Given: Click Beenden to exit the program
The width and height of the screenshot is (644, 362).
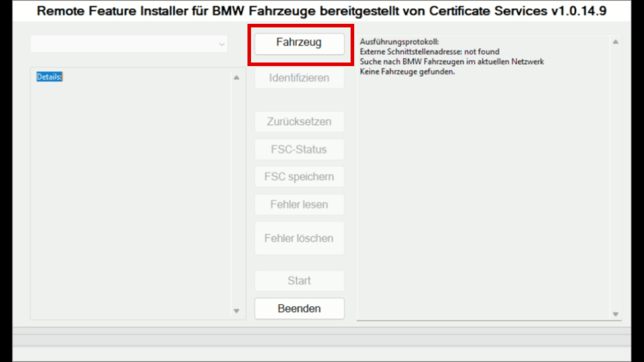Looking at the screenshot, I should (299, 308).
